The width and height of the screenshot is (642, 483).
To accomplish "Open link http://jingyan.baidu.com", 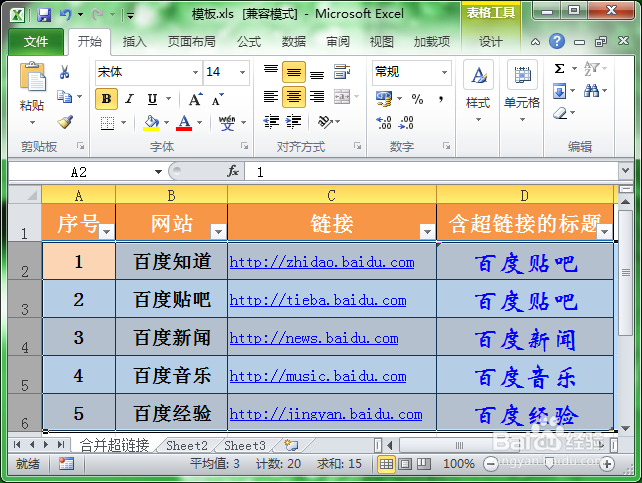I will click(326, 414).
